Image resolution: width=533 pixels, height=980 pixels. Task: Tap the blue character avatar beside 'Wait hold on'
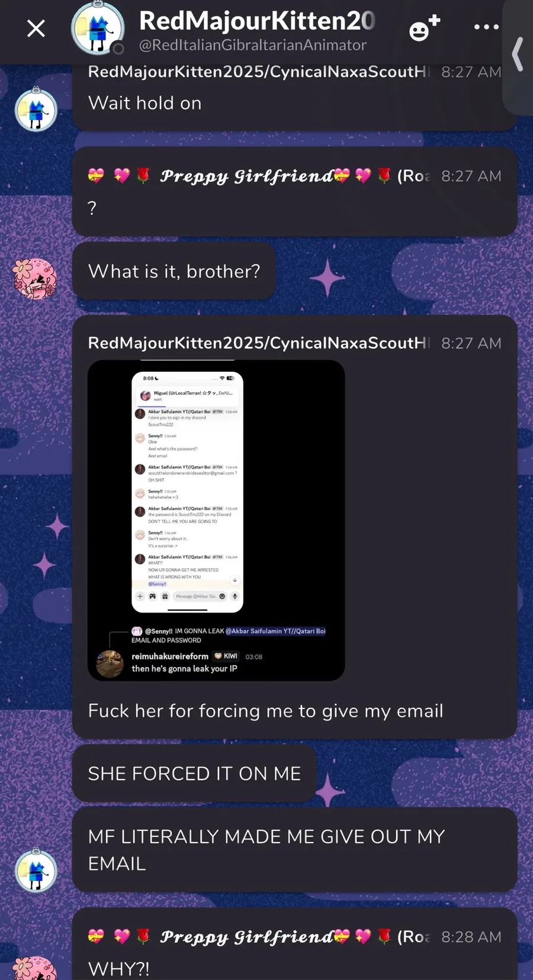coord(36,110)
